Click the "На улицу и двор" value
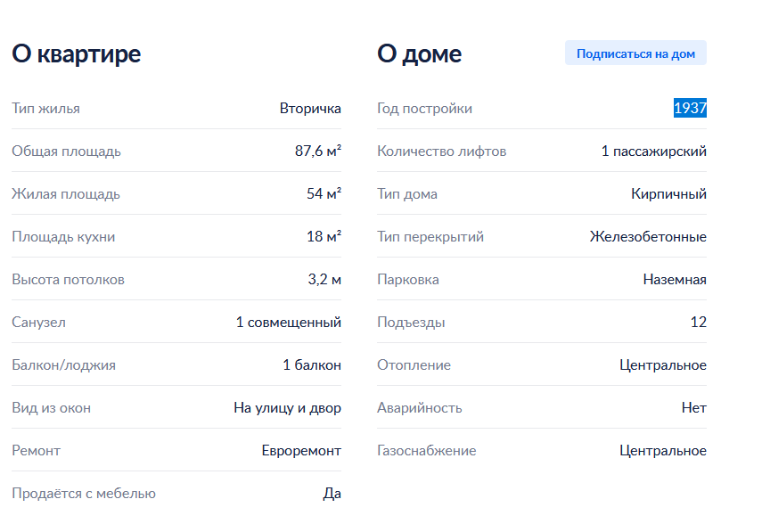 click(287, 408)
